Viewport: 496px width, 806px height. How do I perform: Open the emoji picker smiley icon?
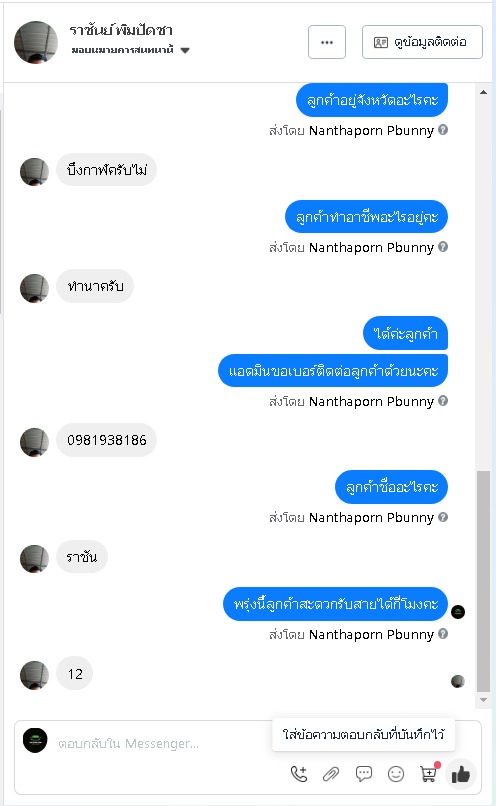coord(396,774)
